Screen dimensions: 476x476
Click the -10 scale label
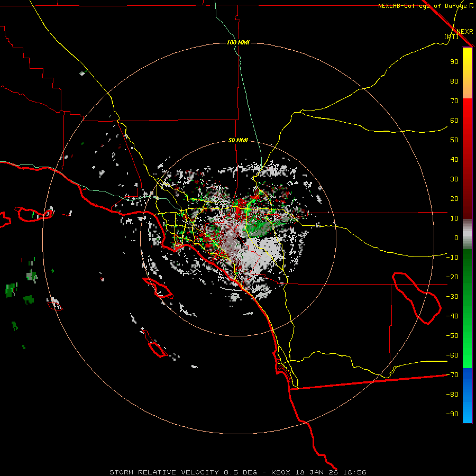(452, 258)
